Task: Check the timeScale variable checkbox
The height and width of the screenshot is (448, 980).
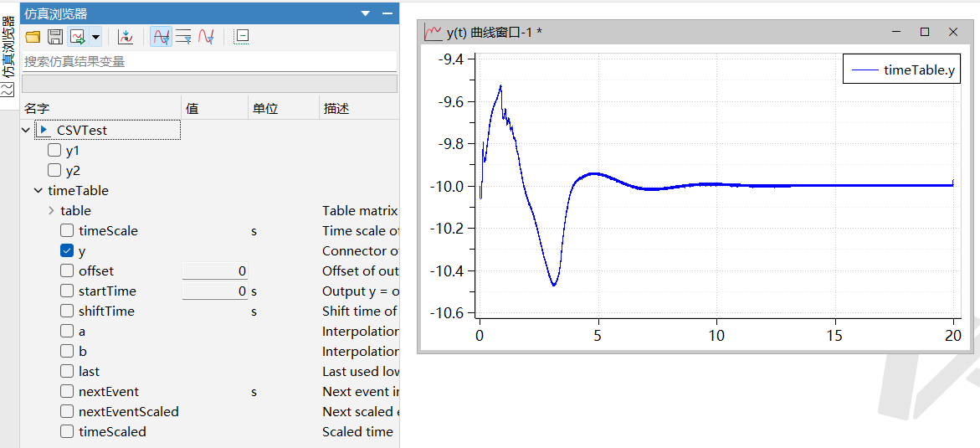Action: point(67,231)
